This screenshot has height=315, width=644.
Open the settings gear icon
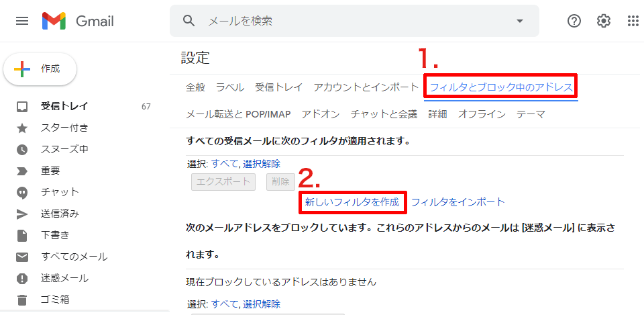[x=603, y=21]
